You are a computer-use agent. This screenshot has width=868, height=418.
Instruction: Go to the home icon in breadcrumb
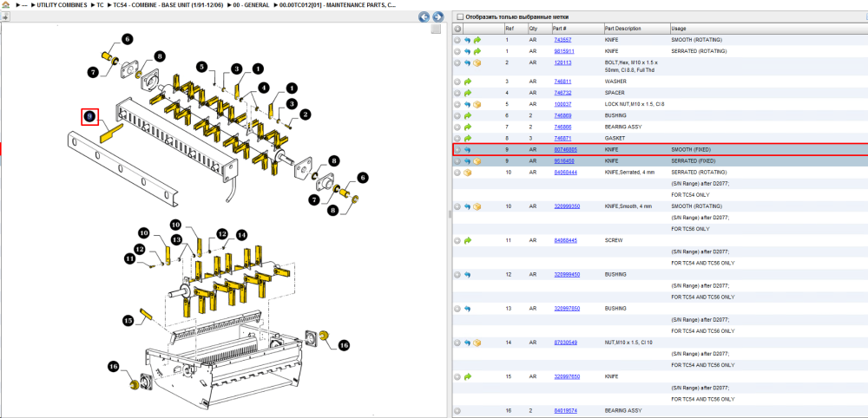(x=5, y=5)
